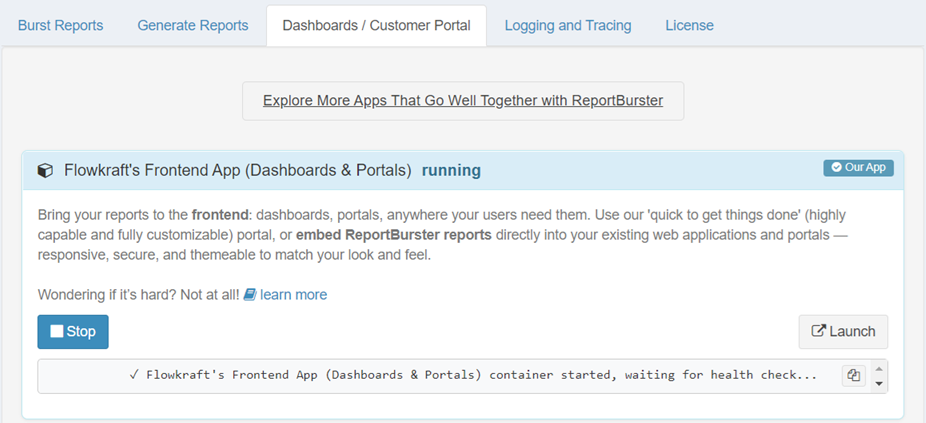926x423 pixels.
Task: Go to the Logging and Tracing tab
Action: [568, 26]
